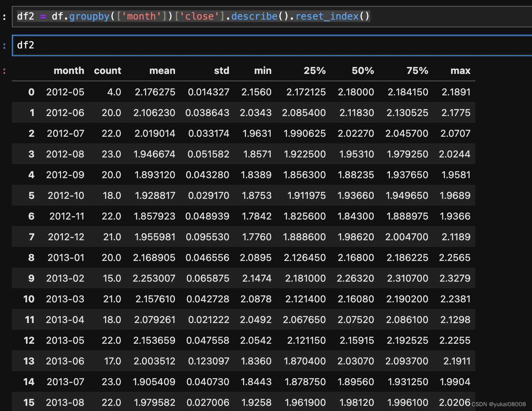Click max value 2.1911
The image size is (532, 411).
point(457,361)
